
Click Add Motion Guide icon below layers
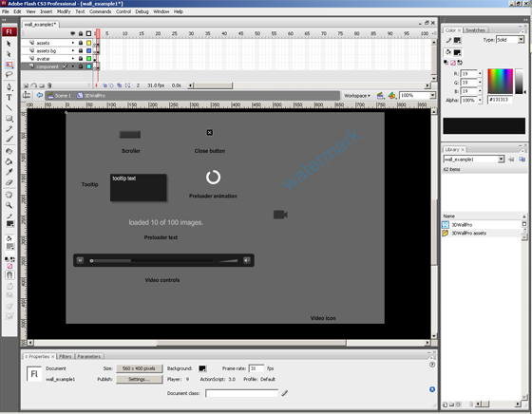[34, 85]
